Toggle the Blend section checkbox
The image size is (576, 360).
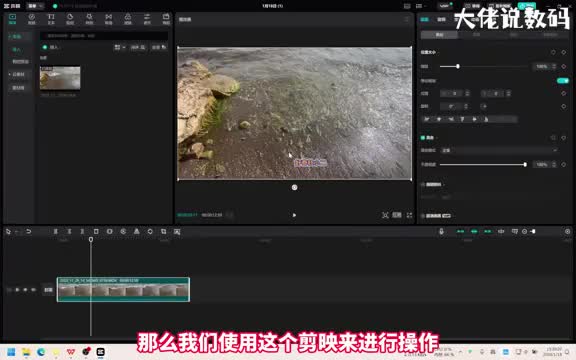[x=423, y=138]
